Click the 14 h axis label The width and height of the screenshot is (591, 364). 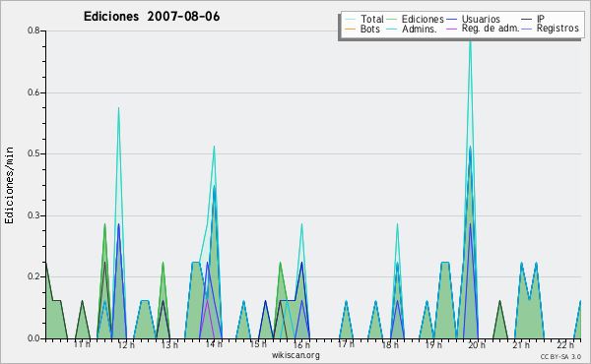click(x=214, y=344)
